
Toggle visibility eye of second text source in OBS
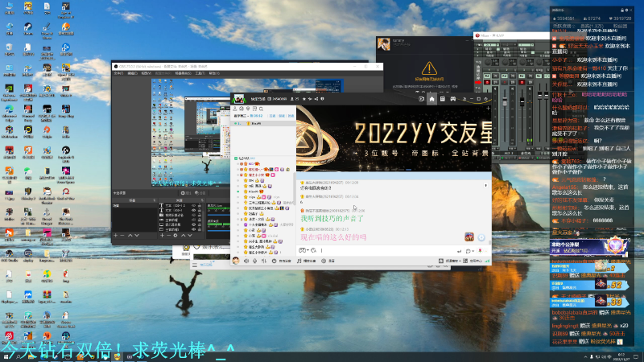[194, 210]
